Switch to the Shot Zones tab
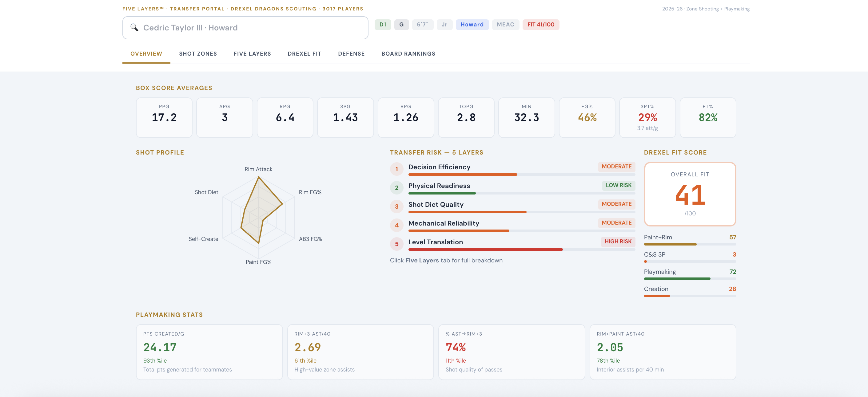This screenshot has width=868, height=397. click(x=198, y=53)
